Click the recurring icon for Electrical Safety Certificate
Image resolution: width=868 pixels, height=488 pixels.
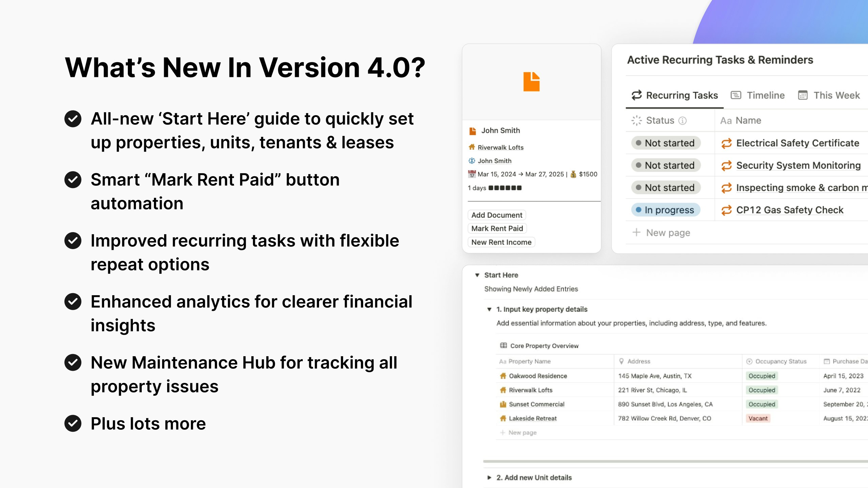[726, 143]
